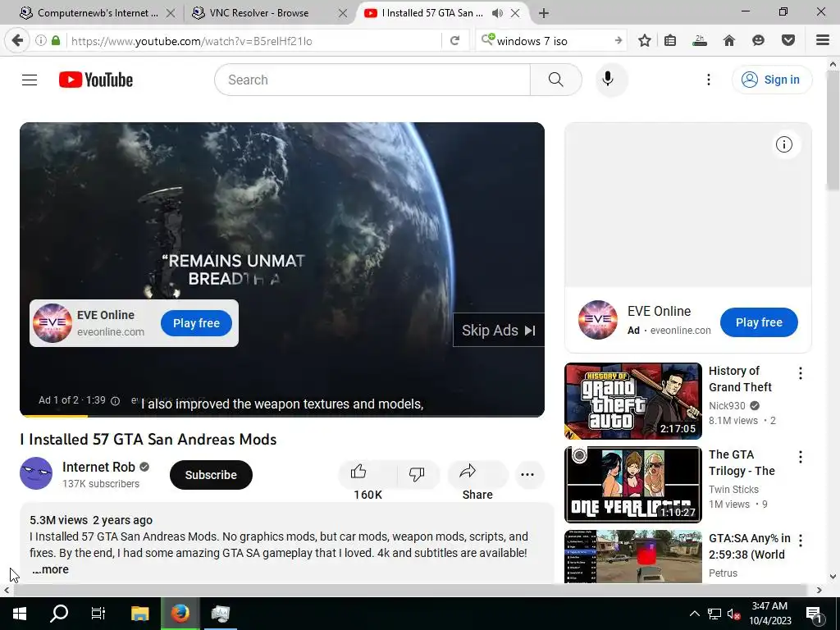Reload the page with the refresh icon
840x630 pixels.
(454, 41)
